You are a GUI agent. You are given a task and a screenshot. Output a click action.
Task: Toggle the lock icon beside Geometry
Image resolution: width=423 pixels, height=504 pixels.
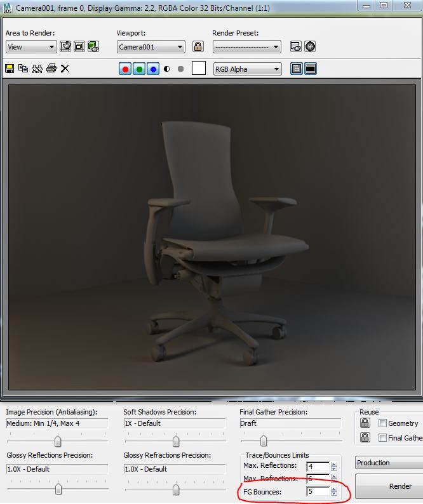click(x=365, y=423)
